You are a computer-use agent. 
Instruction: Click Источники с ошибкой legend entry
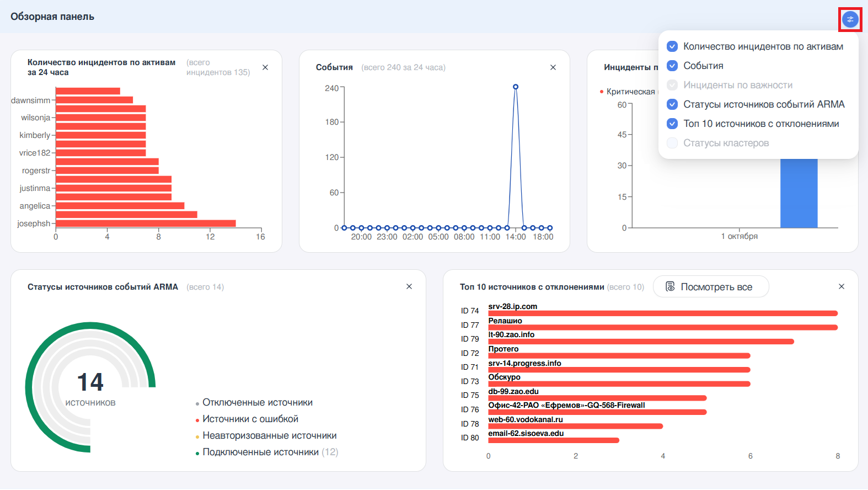tap(250, 419)
